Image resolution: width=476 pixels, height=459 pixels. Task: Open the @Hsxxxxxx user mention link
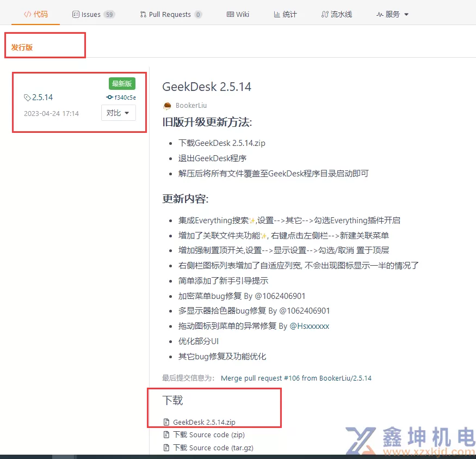tap(310, 326)
